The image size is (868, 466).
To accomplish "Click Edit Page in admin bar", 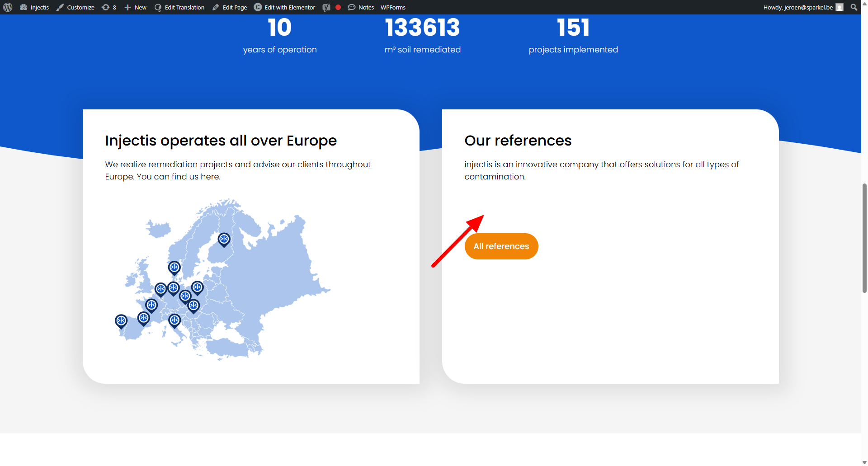I will (x=230, y=7).
